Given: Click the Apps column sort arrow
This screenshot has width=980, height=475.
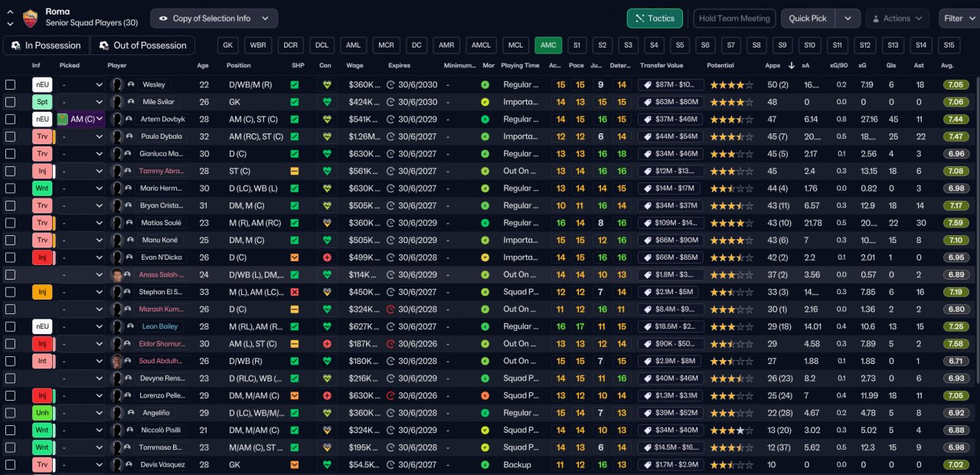Looking at the screenshot, I should point(791,65).
